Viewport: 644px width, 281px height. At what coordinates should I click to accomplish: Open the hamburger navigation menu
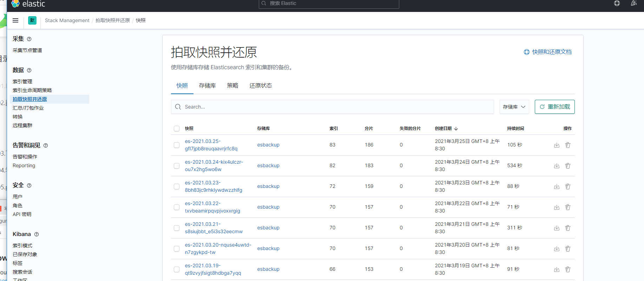pyautogui.click(x=15, y=20)
